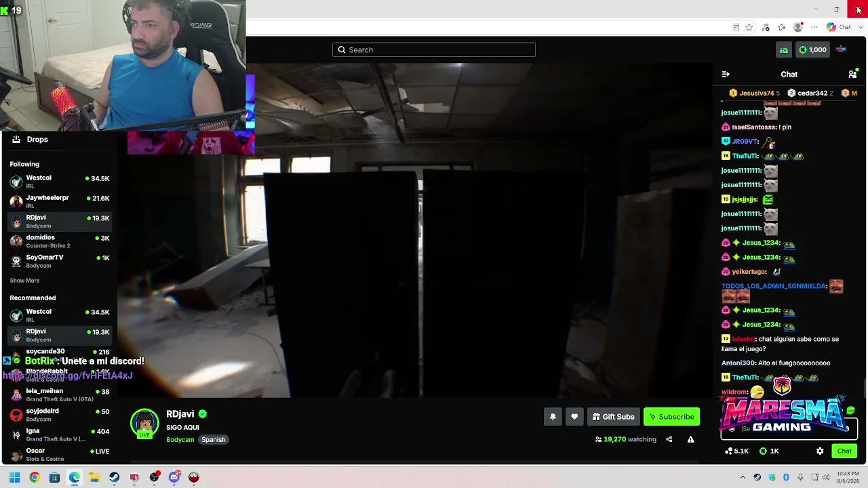Open Edge favorites list icon
This screenshot has height=488, width=868.
pos(782,27)
